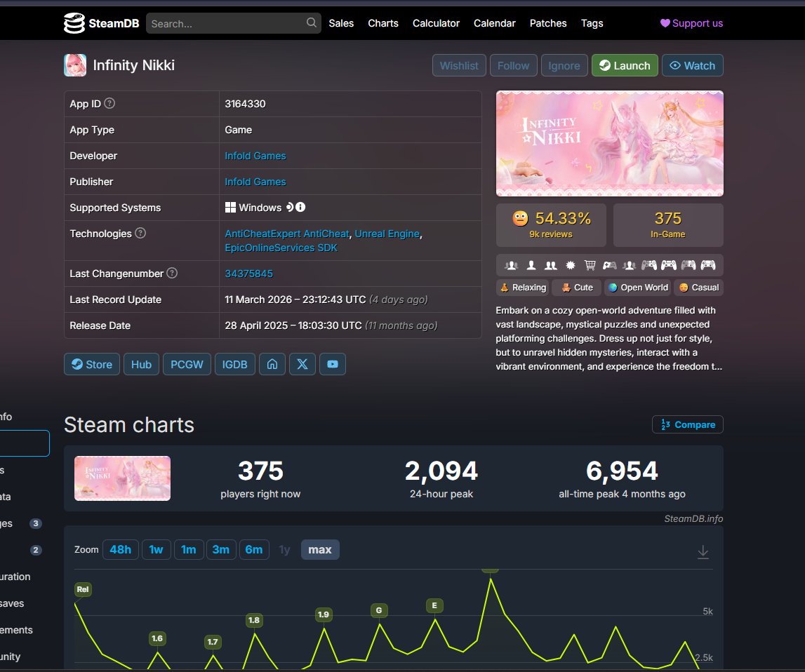Download chart data with the download icon
Viewport: 805px width, 672px height.
(x=703, y=552)
